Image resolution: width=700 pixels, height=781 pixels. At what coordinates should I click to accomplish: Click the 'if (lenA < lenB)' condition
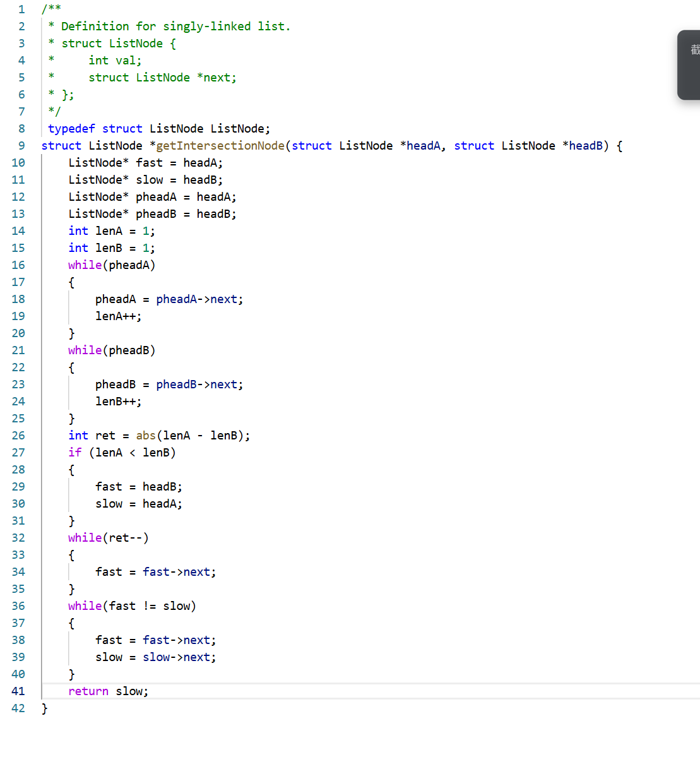[x=122, y=453]
